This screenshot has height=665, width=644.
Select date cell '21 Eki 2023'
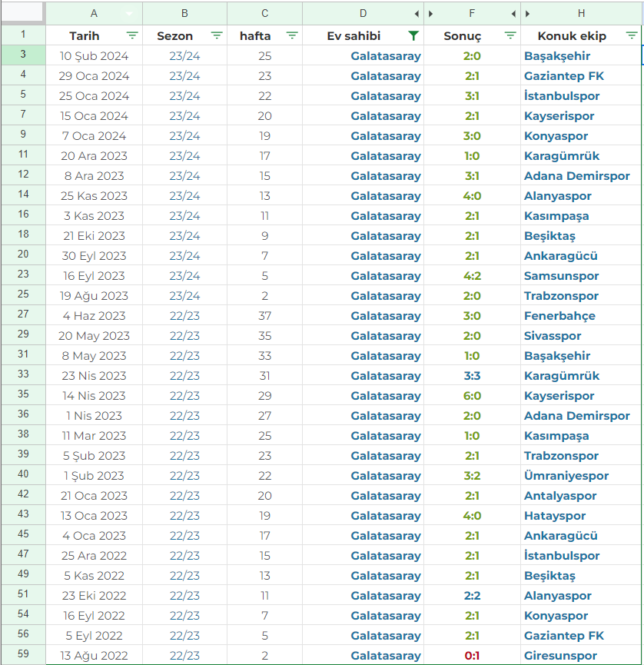94,236
